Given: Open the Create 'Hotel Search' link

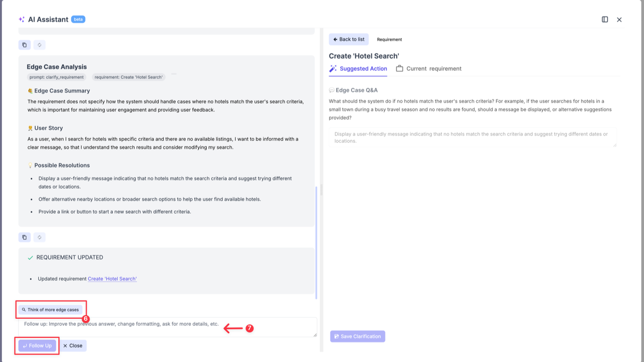Looking at the screenshot, I should 112,279.
